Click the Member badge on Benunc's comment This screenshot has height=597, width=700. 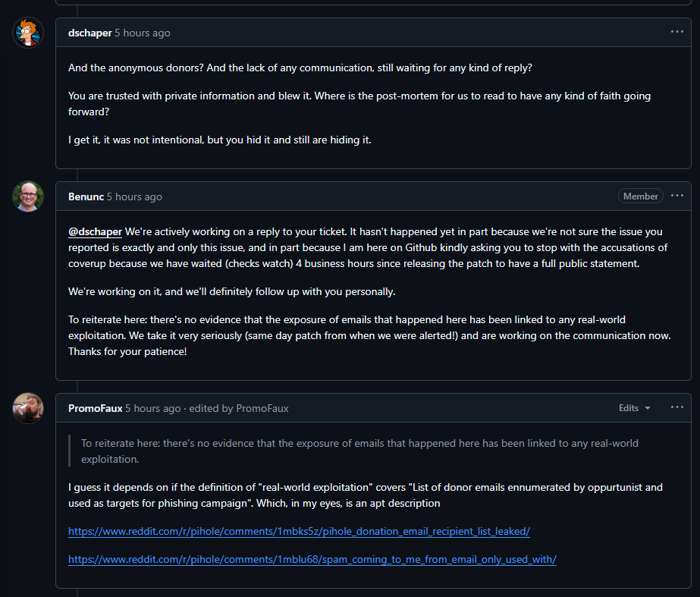pos(640,196)
